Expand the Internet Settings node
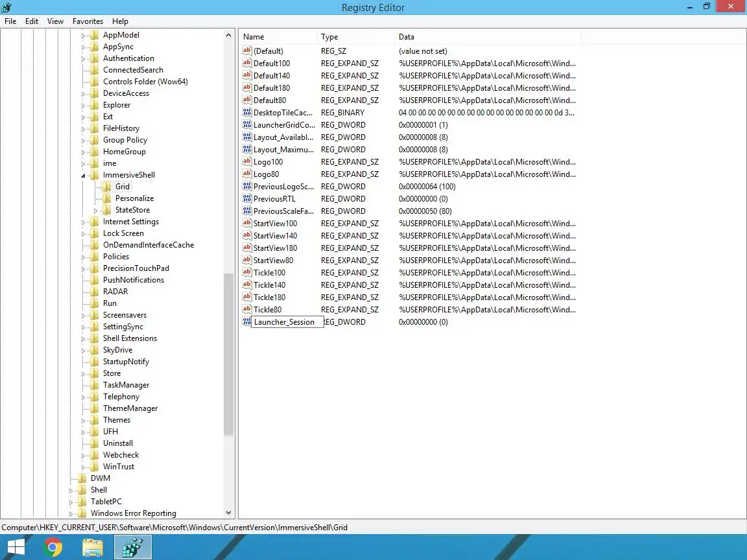 click(83, 222)
